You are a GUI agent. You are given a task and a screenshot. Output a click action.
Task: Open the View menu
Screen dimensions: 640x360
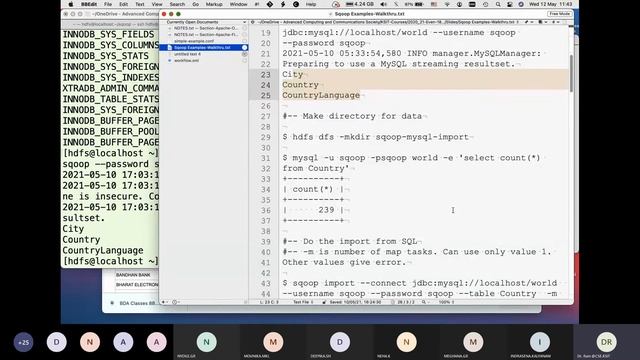pyautogui.click(x=157, y=4)
